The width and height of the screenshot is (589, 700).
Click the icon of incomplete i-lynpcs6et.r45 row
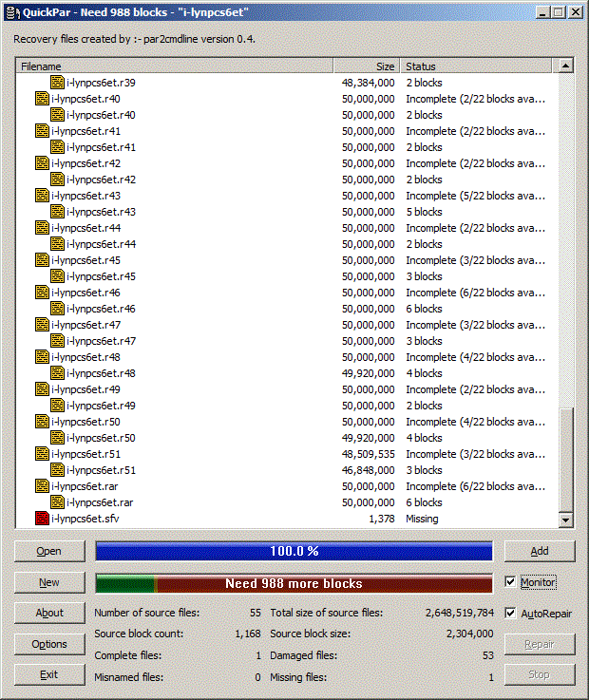[42, 260]
